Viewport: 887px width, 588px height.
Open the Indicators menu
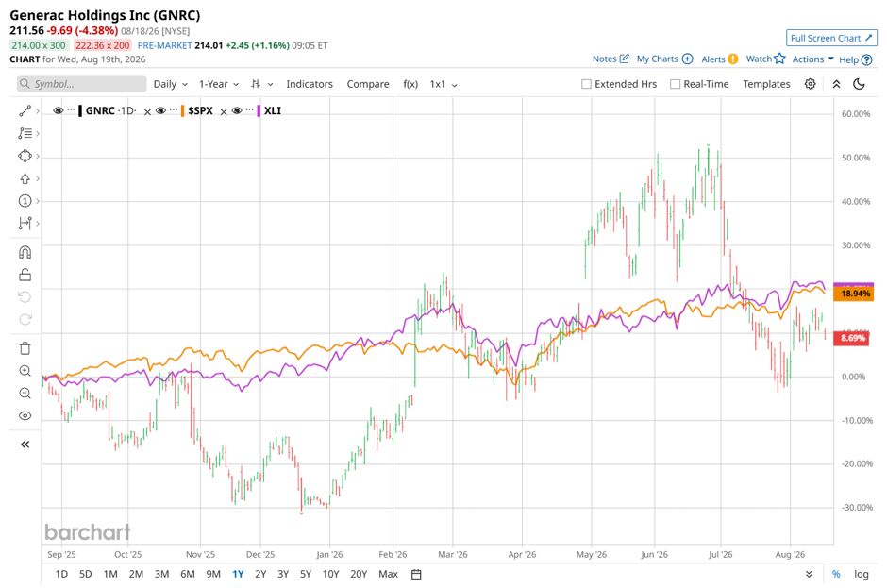point(310,84)
